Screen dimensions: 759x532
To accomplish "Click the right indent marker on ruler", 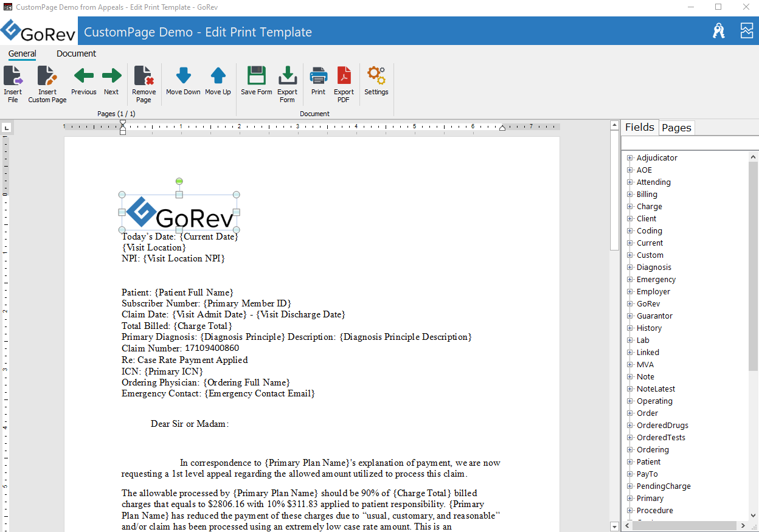I will click(502, 128).
